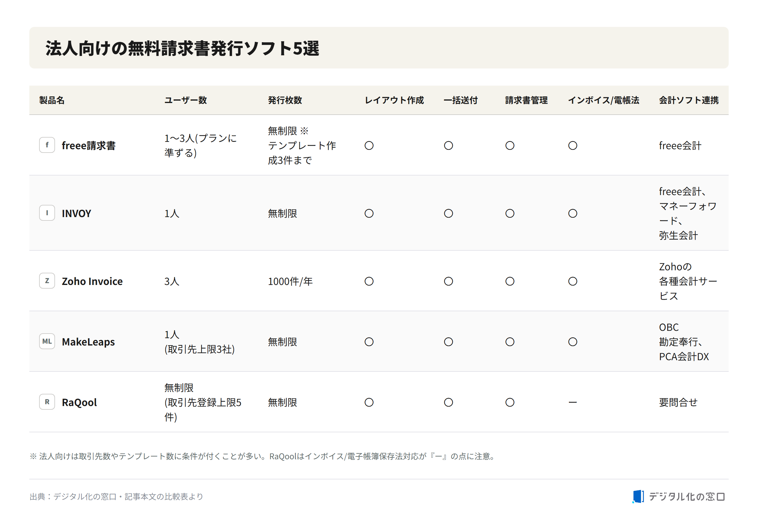This screenshot has height=532, width=758.
Task: Click the 'OBC勘定奉行、PCA会計DX' cell
Action: (x=684, y=342)
